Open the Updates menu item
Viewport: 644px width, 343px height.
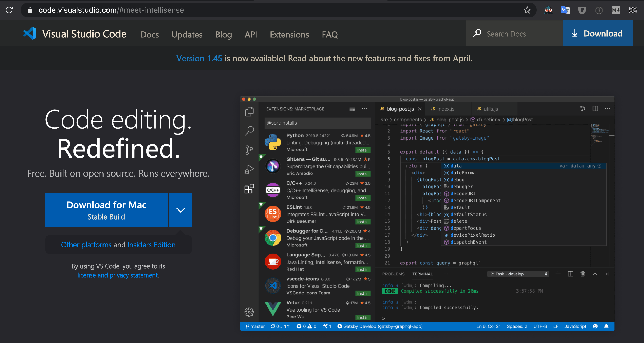click(x=187, y=34)
